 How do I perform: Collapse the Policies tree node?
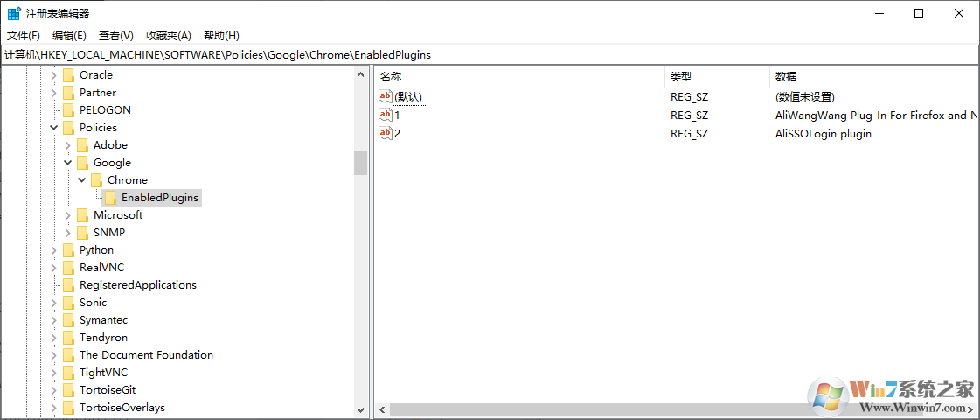click(x=54, y=128)
